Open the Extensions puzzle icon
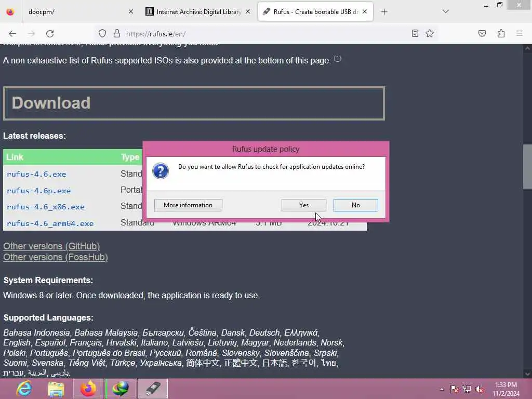The height and width of the screenshot is (399, 532). point(501,34)
